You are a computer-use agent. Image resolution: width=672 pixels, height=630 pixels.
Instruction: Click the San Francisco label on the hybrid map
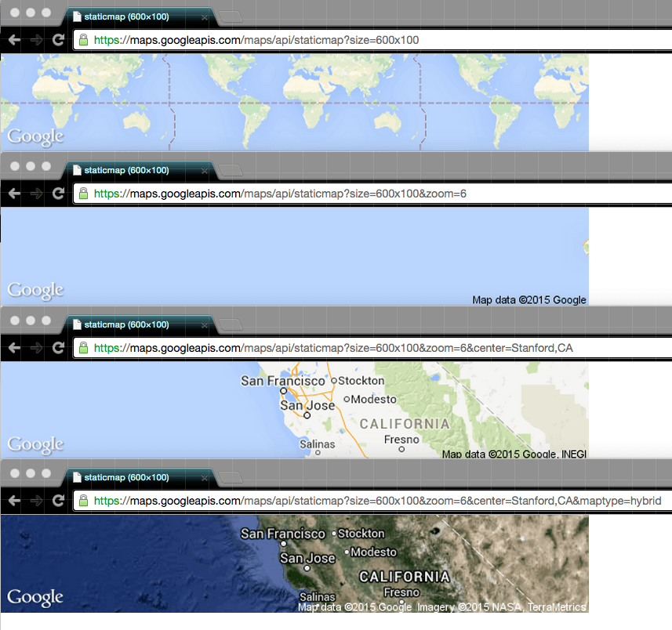283,534
